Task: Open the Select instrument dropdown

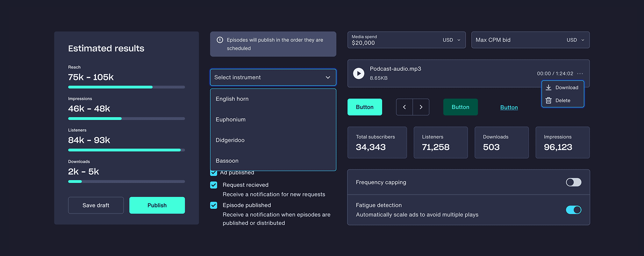Action: 273,77
